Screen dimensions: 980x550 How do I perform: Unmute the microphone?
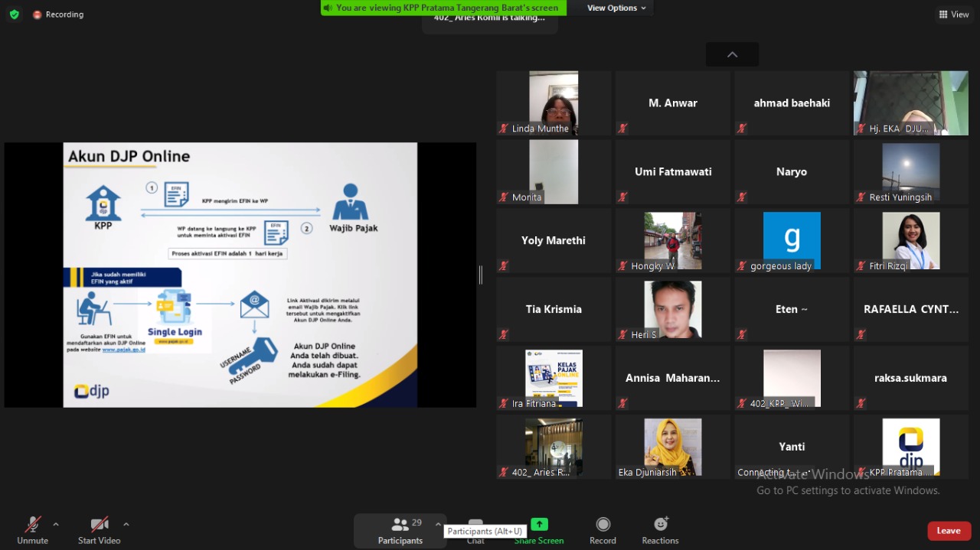pos(32,530)
